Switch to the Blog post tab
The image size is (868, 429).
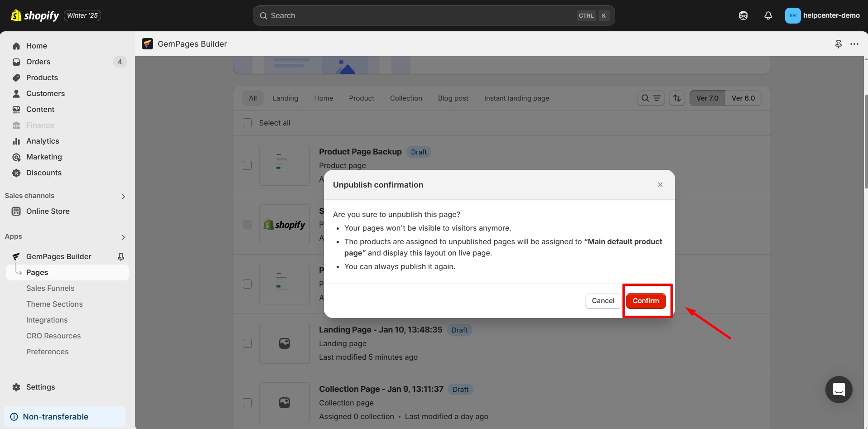453,98
